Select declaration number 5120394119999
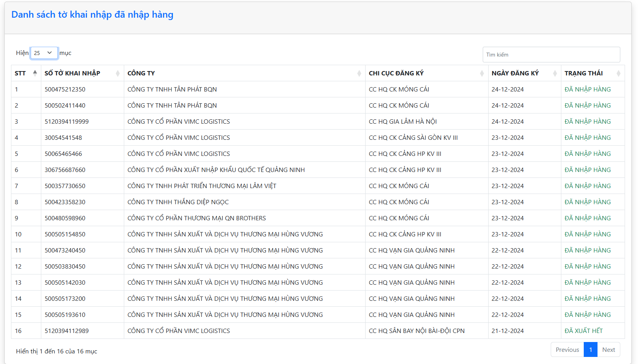Viewport: 638px width, 364px height. (x=66, y=122)
